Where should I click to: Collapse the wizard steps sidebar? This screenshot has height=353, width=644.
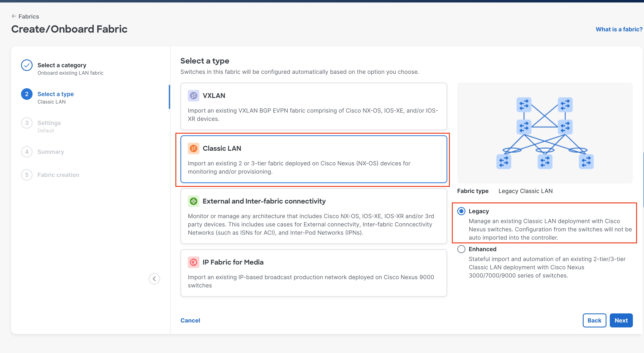click(x=154, y=279)
